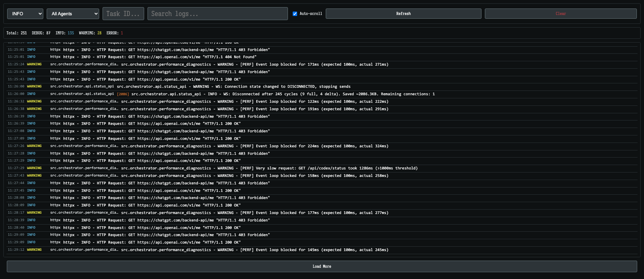This screenshot has height=279, width=644.
Task: Click the 11:28:09 api.openai.com 200 OK row
Action: pyautogui.click(x=322, y=205)
